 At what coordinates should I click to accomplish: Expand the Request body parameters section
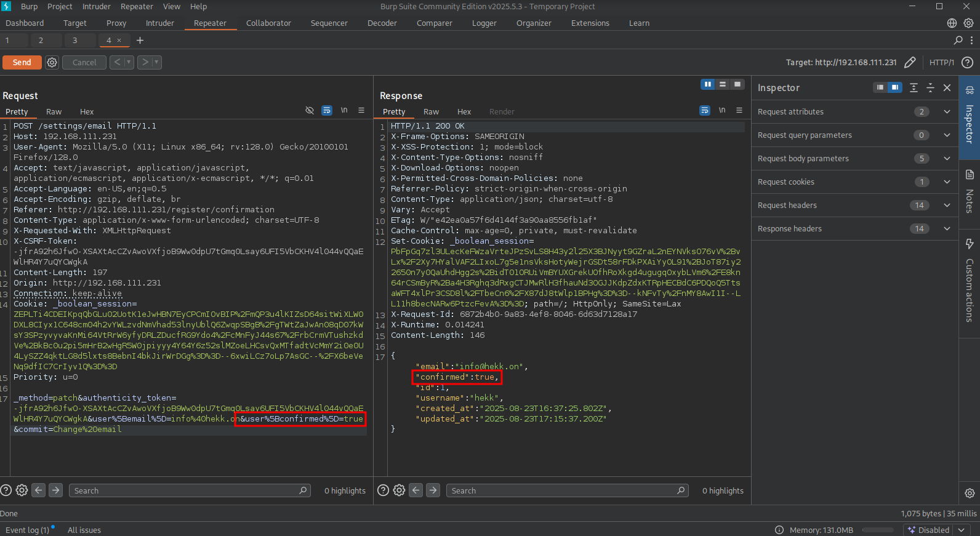(x=947, y=158)
